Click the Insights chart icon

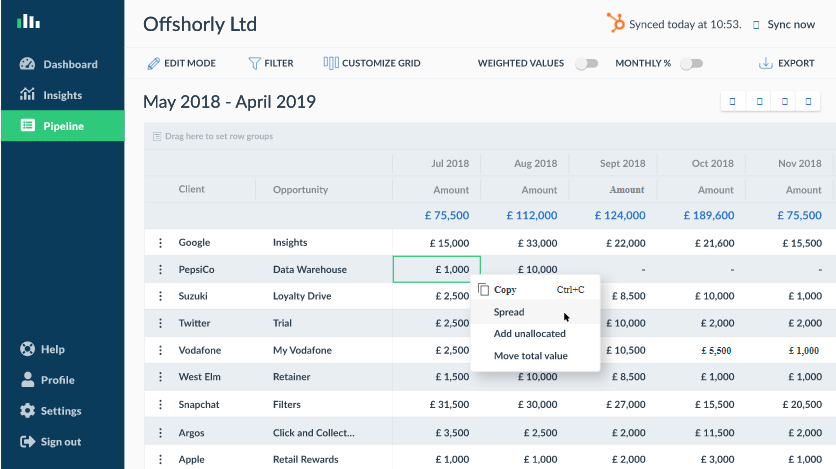point(27,94)
